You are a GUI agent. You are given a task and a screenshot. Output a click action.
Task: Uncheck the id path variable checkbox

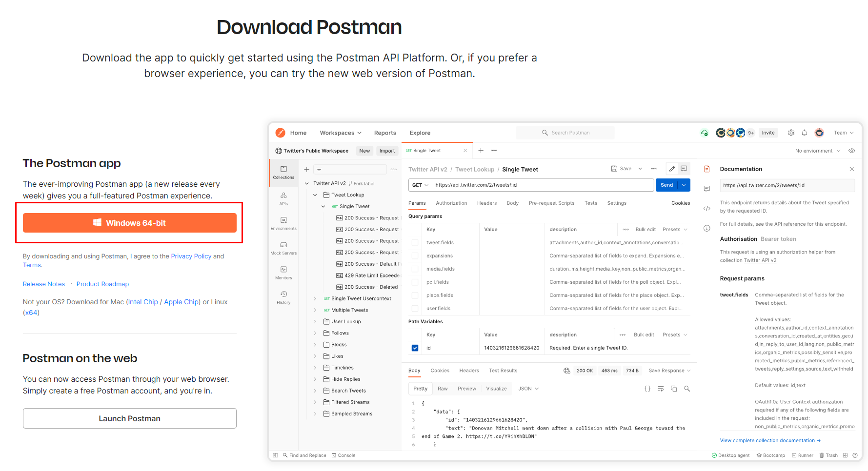coord(415,348)
